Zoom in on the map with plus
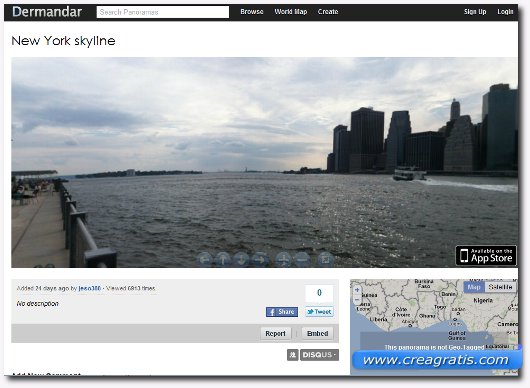Screen dimensions: 530x388 click(357, 290)
